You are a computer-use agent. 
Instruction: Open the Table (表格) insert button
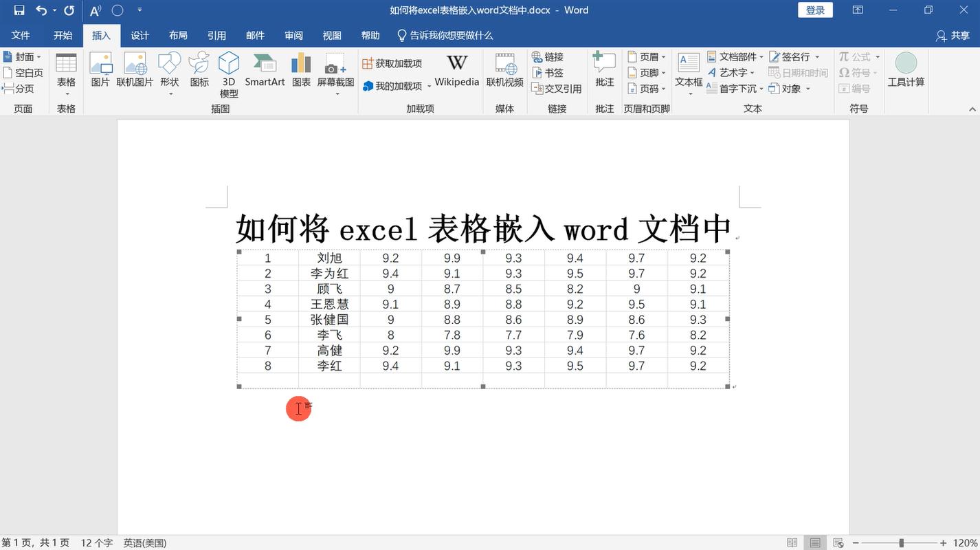66,74
